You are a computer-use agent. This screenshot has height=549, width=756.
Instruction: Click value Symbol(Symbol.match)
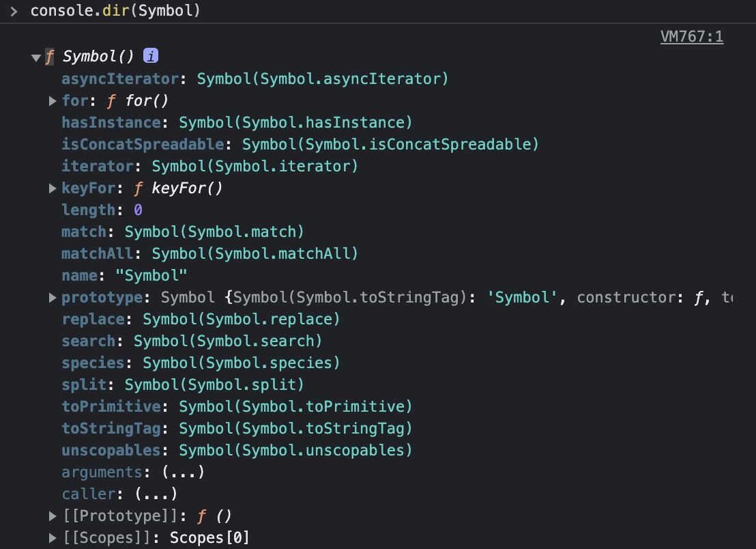(x=214, y=232)
